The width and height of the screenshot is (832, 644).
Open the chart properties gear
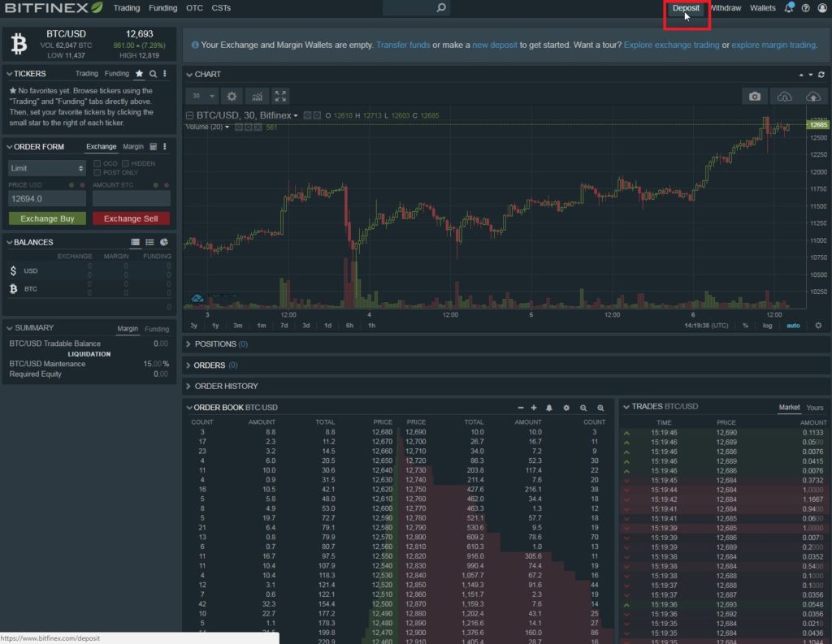click(232, 96)
